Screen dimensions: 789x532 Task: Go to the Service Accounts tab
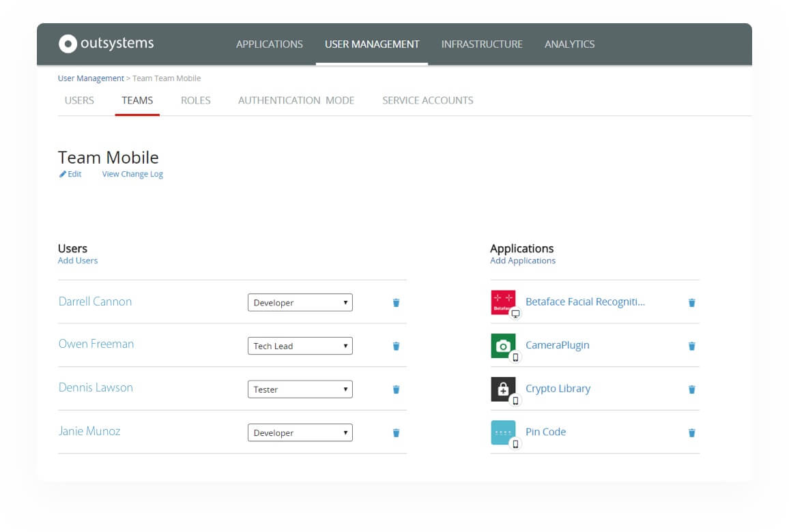click(x=427, y=100)
